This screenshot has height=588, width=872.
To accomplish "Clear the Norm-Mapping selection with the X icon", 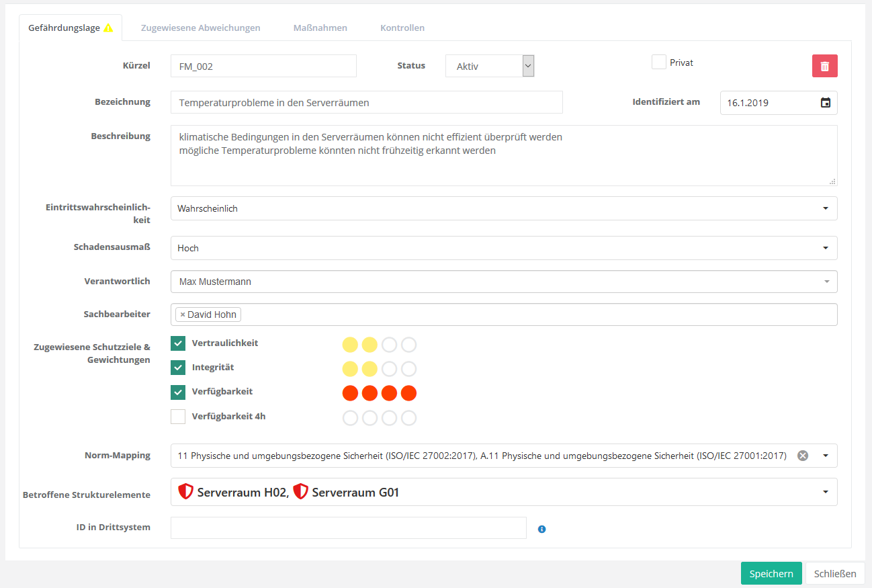I will tap(802, 456).
